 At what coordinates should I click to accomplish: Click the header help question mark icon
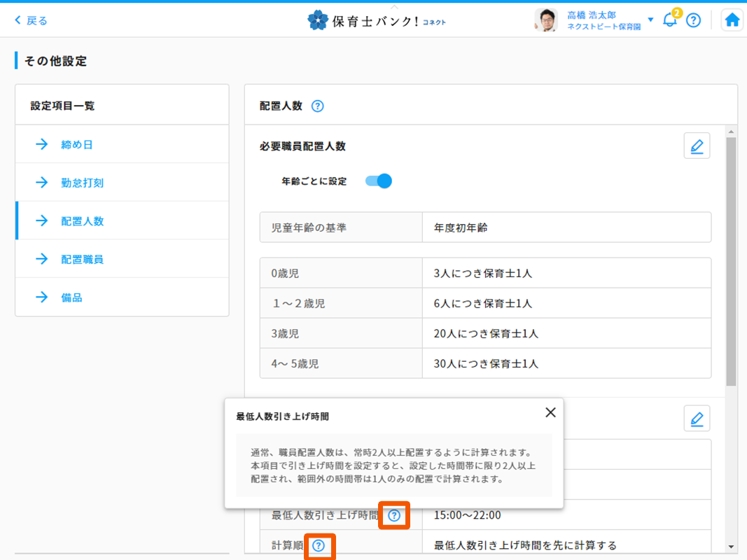click(x=693, y=20)
